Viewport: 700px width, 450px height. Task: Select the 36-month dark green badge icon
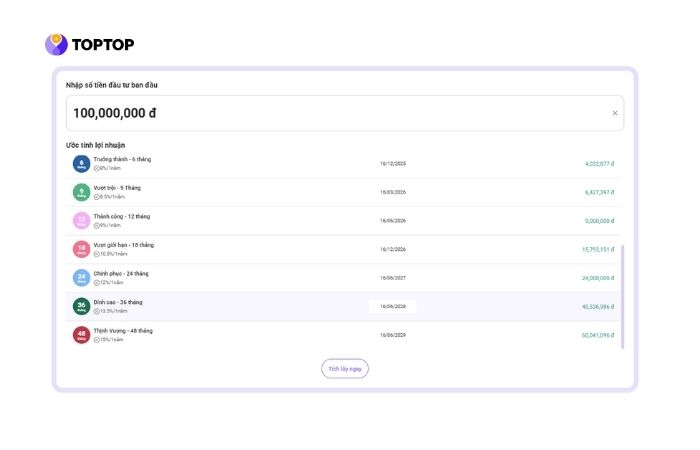coord(81,306)
